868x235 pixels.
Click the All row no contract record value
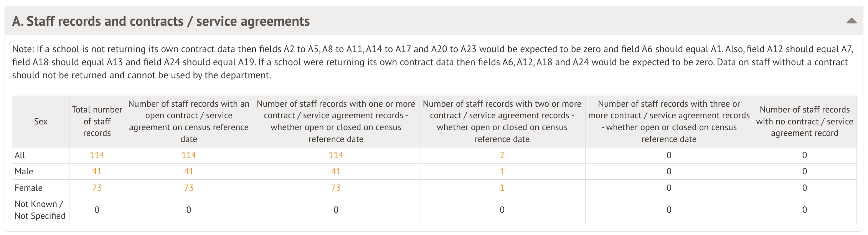[x=804, y=155]
